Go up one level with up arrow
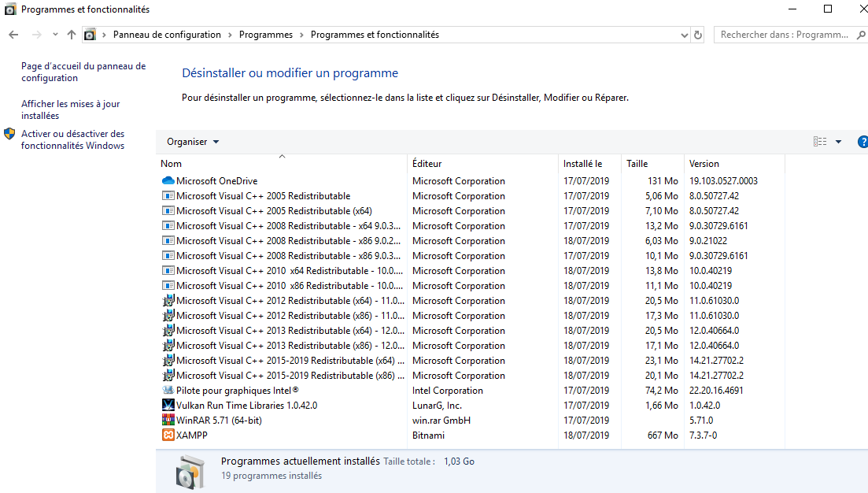The height and width of the screenshot is (493, 868). tap(72, 35)
